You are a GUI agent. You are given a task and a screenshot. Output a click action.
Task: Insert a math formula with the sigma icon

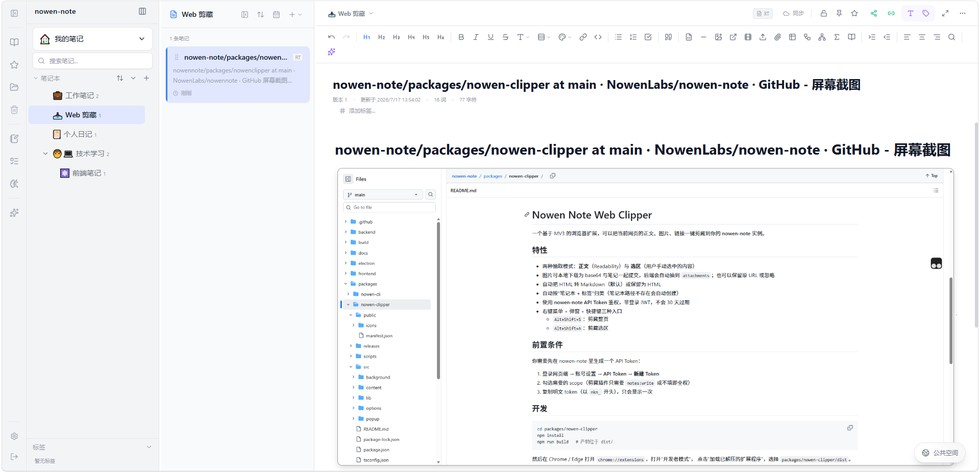tap(837, 37)
